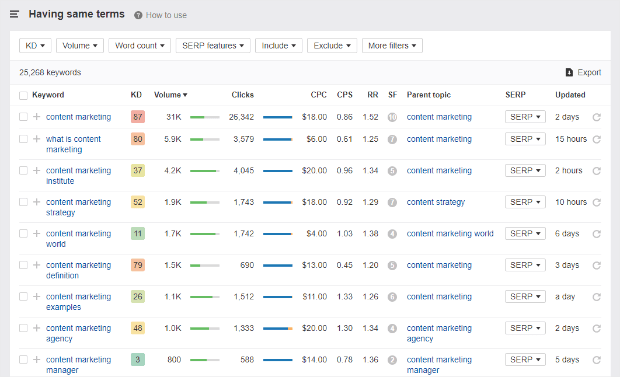Refresh the 'content marketing institute' row
This screenshot has width=620, height=377.
pos(597,171)
